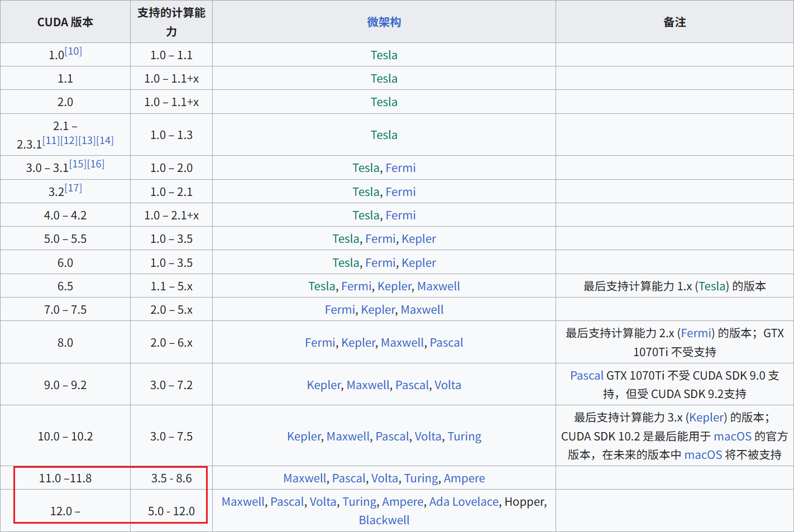Follow Tesla link in the CUDA 2.0 row
The width and height of the screenshot is (794, 532).
384,102
